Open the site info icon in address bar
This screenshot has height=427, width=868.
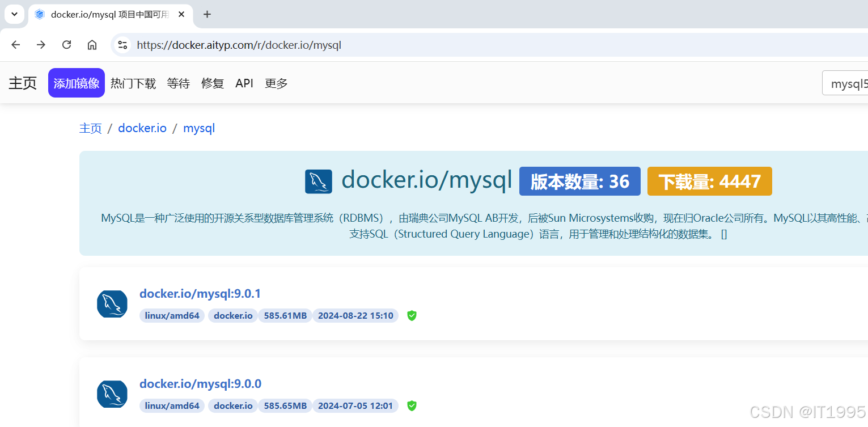tap(122, 45)
